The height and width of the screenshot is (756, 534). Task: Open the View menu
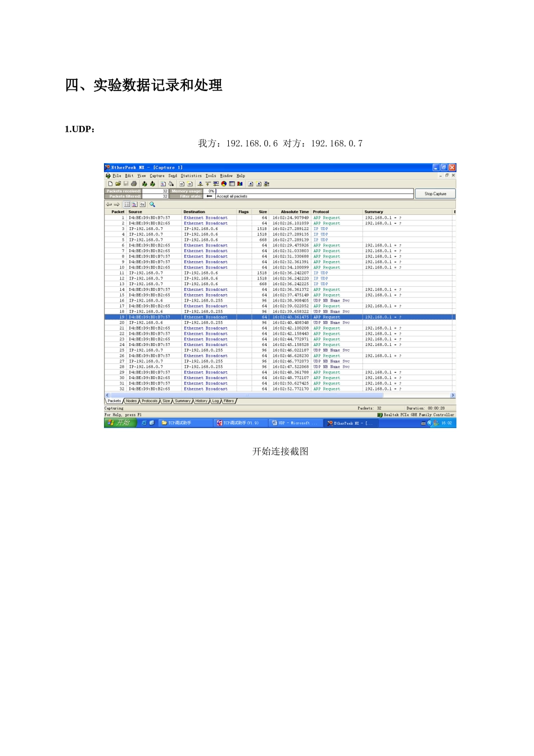tap(142, 175)
